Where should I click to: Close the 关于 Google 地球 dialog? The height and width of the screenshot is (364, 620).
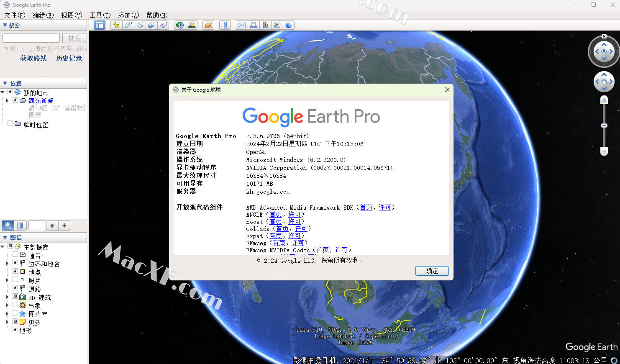point(447,90)
